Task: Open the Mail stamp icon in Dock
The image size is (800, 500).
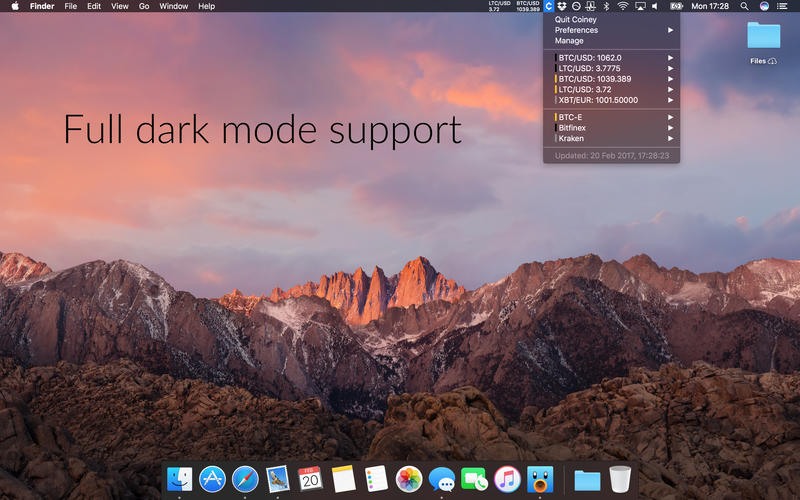Action: pyautogui.click(x=278, y=479)
